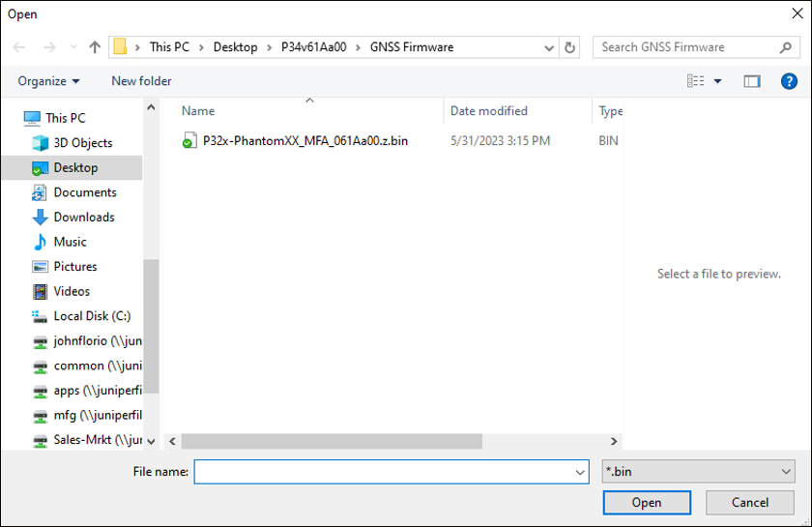Select the Downloads folder in sidebar

(x=83, y=218)
